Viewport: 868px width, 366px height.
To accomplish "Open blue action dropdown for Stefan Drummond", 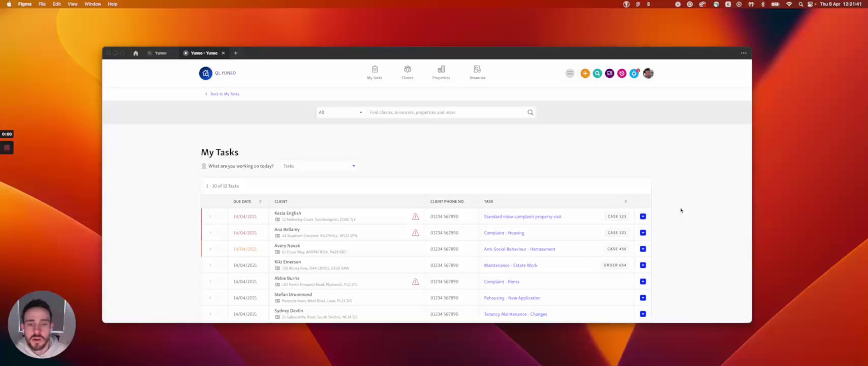I will (x=643, y=298).
